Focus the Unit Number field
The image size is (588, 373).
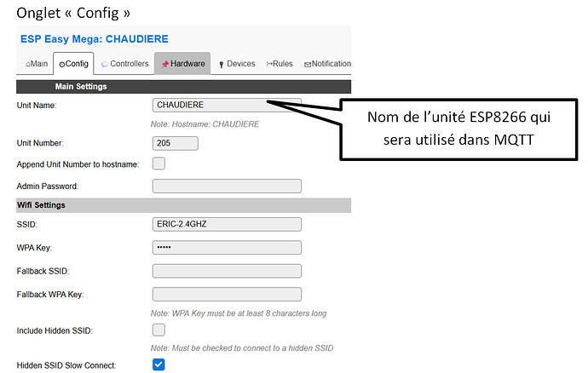click(175, 143)
